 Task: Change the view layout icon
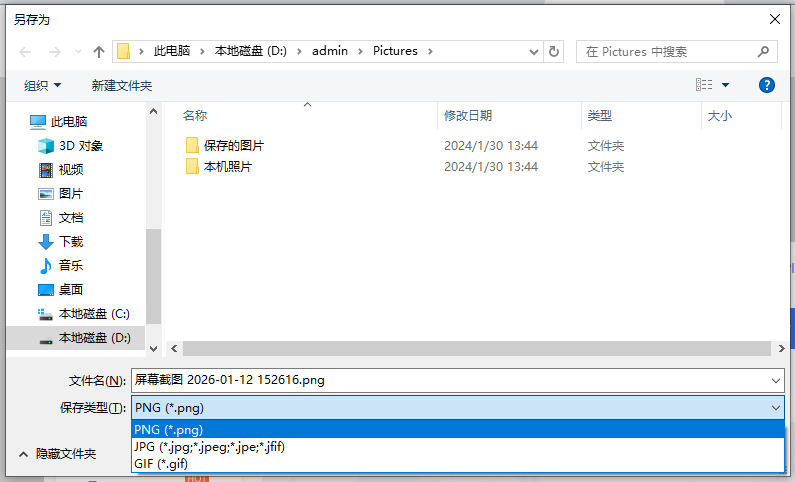tap(704, 85)
